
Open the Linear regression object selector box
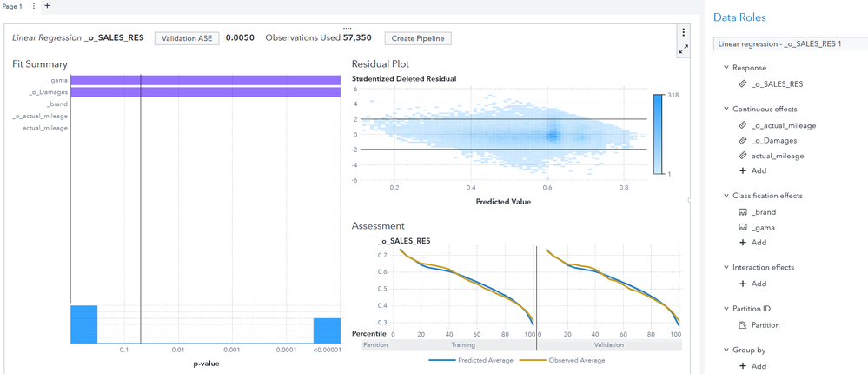(x=790, y=43)
